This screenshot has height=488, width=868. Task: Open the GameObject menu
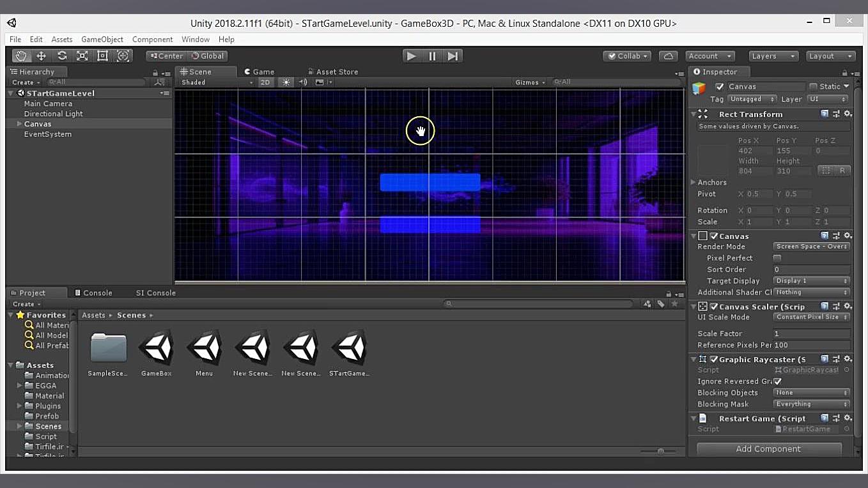[102, 40]
